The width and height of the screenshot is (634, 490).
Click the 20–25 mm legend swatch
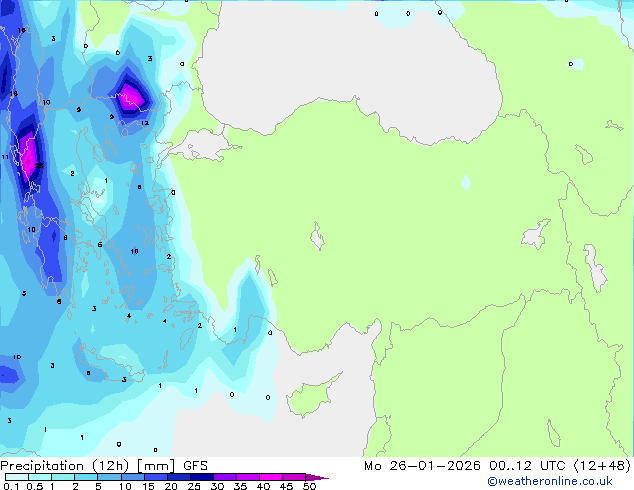click(179, 477)
